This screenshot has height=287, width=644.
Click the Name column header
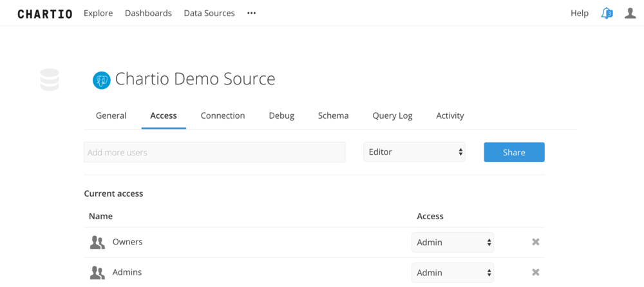[100, 216]
